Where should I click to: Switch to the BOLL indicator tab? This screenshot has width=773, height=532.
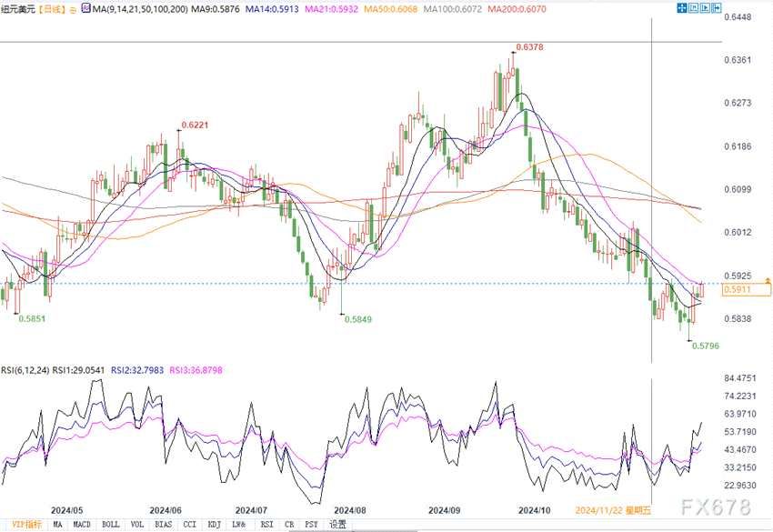[110, 525]
